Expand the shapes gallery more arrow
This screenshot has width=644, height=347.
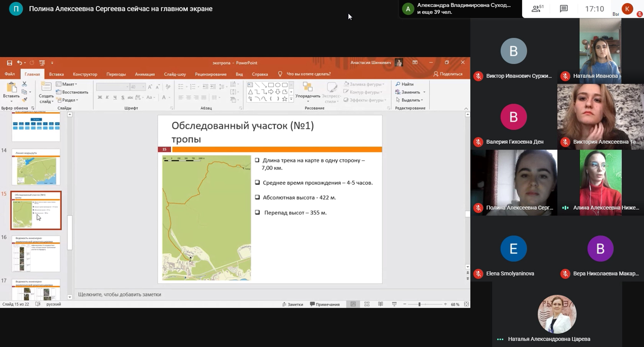tap(291, 99)
